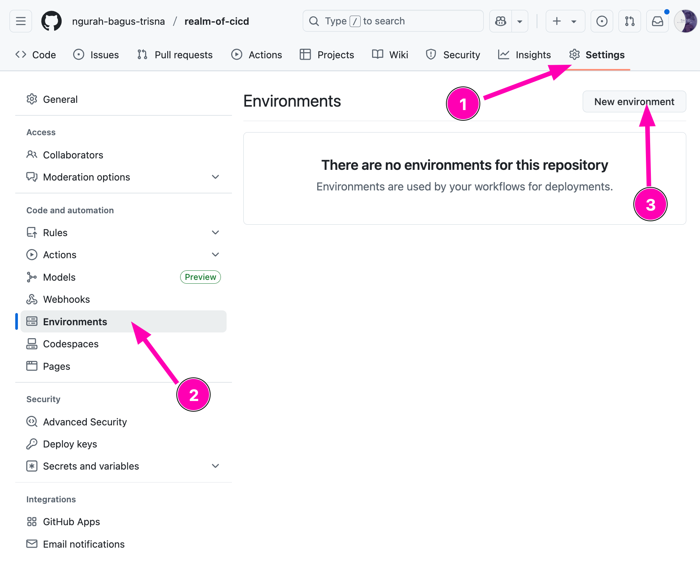Open Deploy keys settings page
Viewport: 700px width, 588px height.
click(70, 444)
